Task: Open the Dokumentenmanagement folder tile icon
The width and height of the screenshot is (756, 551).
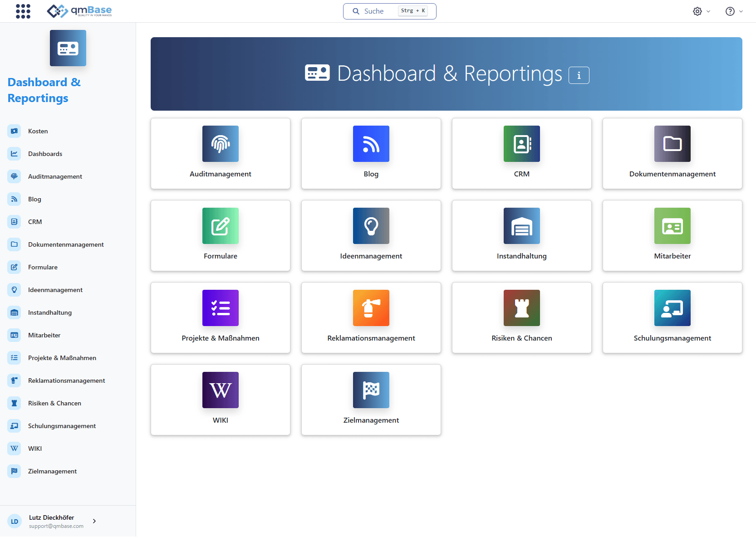Action: tap(673, 144)
